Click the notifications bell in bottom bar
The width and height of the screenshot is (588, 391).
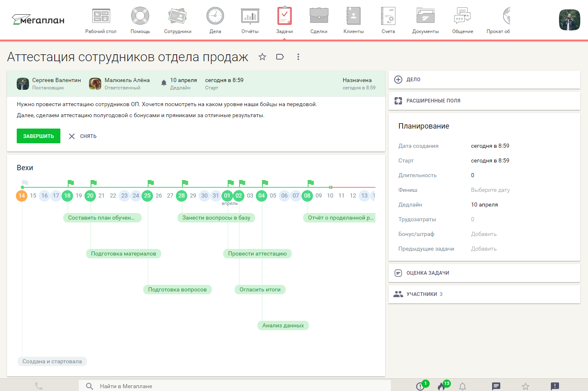coord(462,386)
